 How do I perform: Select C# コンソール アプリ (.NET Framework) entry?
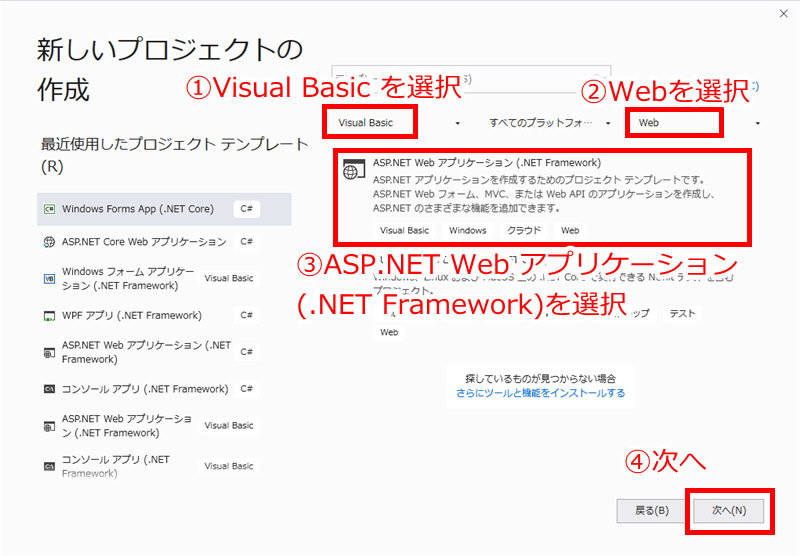tap(164, 389)
